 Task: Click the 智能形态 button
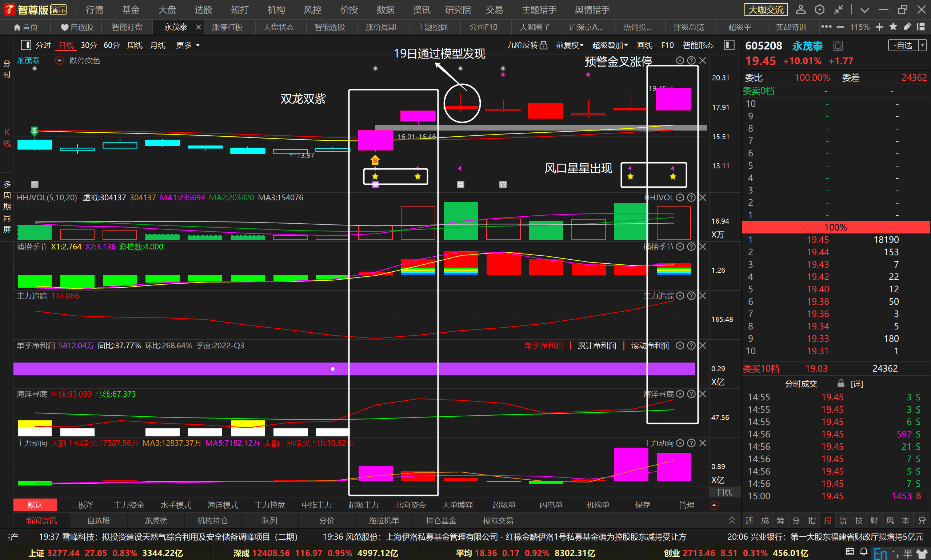tap(698, 45)
